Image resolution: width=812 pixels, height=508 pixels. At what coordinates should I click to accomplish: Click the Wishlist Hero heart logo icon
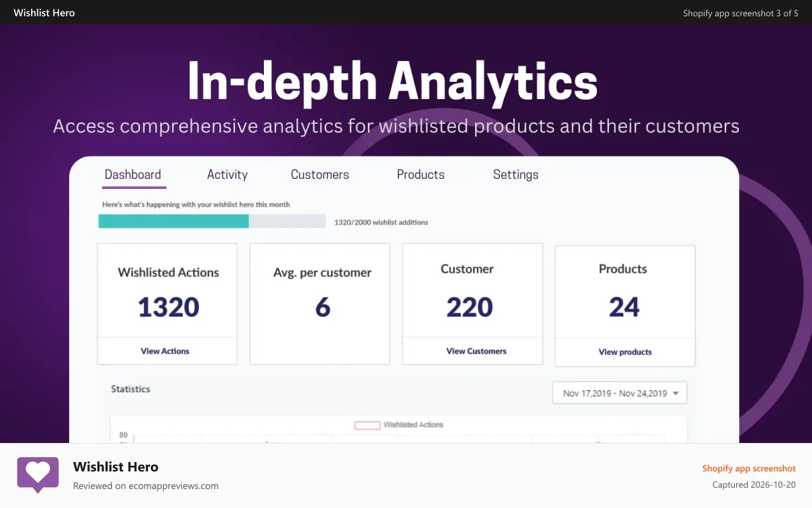coord(39,475)
